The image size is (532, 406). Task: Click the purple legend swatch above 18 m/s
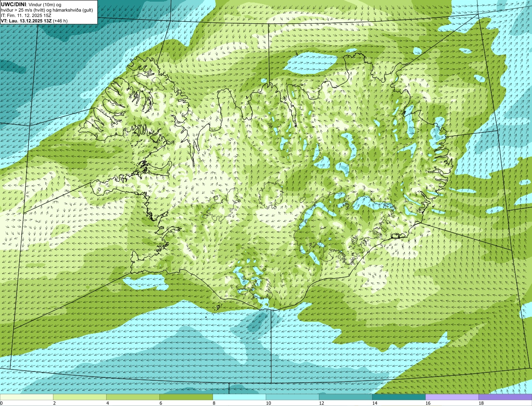tap(505, 397)
